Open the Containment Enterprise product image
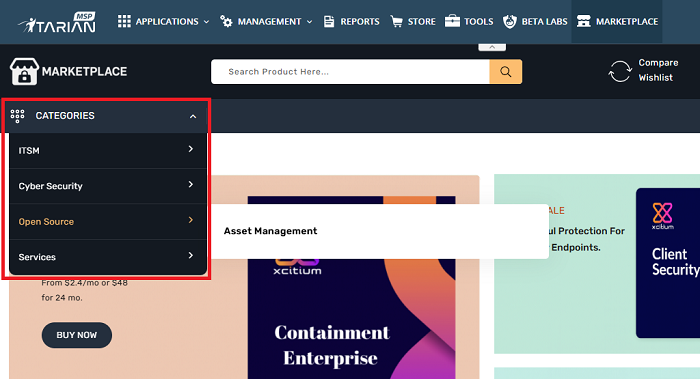The width and height of the screenshot is (700, 379). coord(352,287)
